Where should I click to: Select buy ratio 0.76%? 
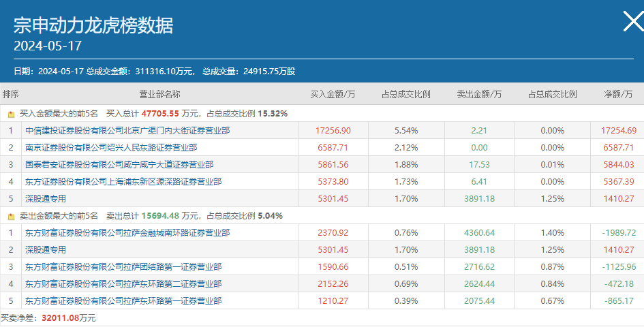[406, 233]
